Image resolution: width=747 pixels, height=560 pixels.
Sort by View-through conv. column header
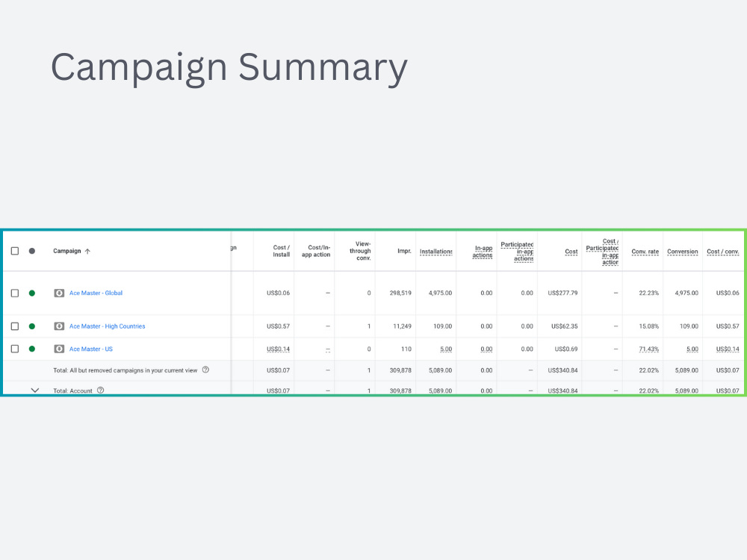(x=360, y=251)
